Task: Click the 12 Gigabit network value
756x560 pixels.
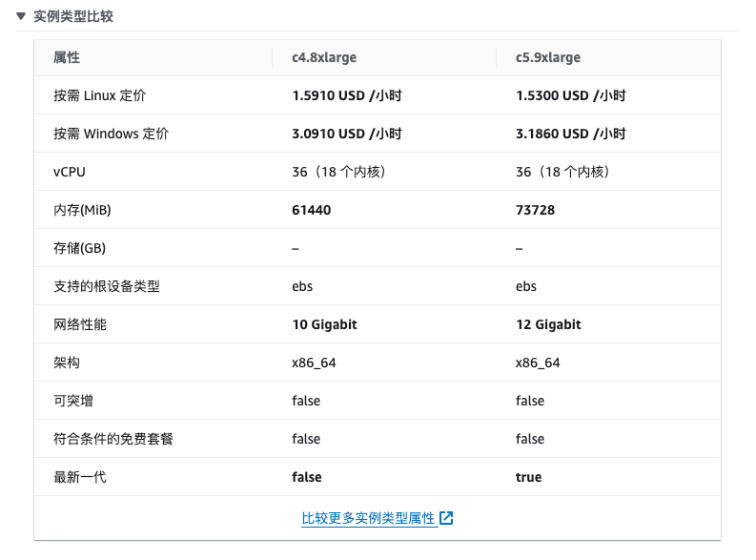Action: pyautogui.click(x=548, y=324)
